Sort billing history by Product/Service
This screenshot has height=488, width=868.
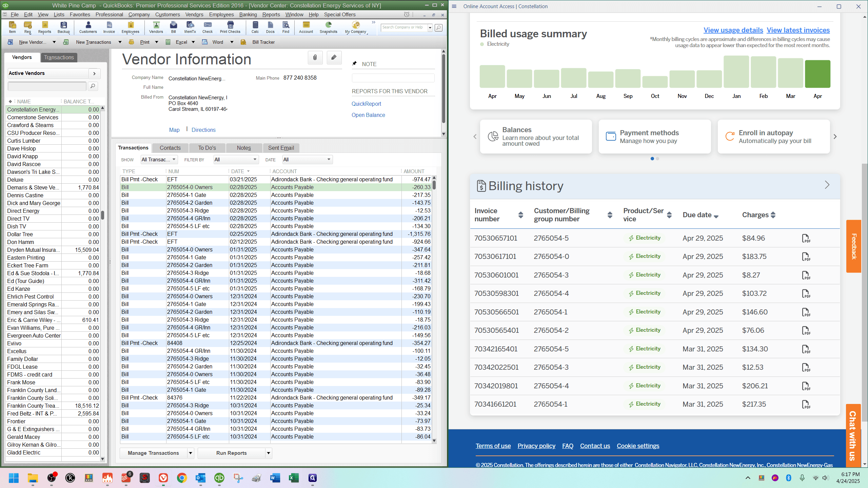click(669, 215)
